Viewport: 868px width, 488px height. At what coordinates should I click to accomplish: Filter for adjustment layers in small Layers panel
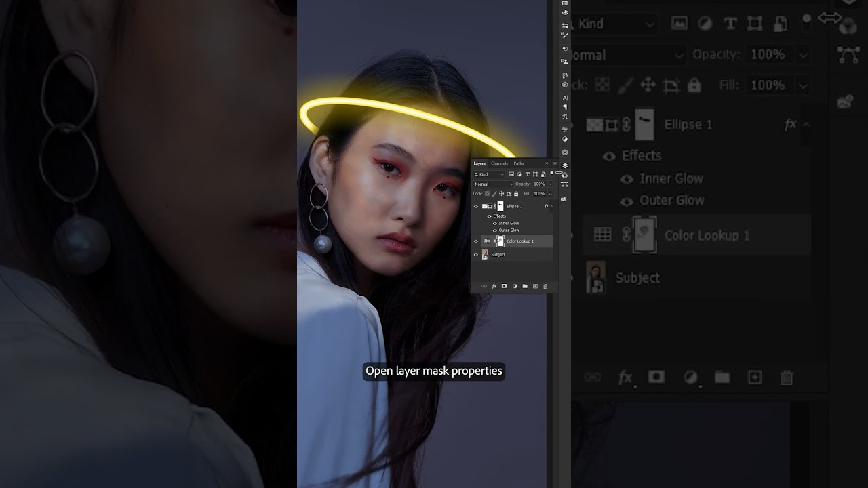(x=519, y=174)
